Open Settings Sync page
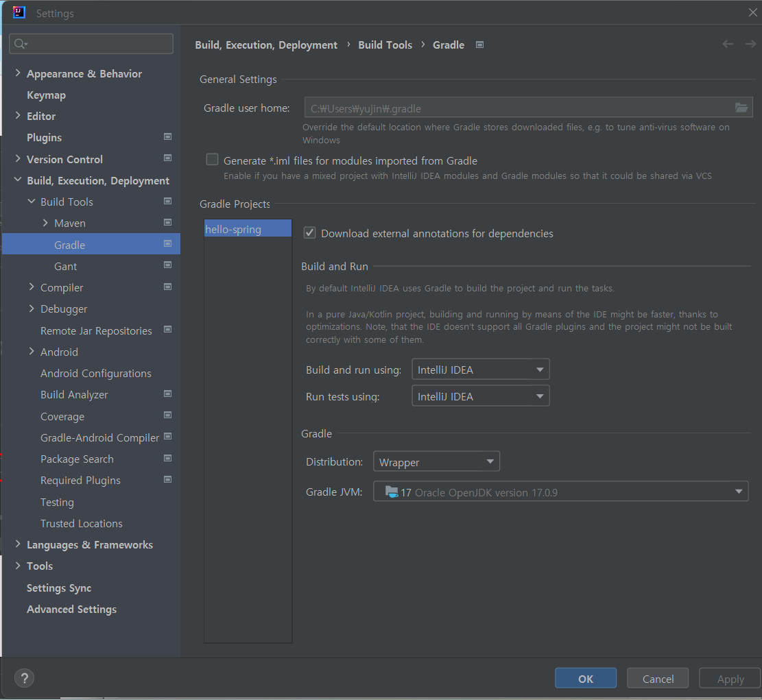Screen dimensions: 762x700 [59, 588]
